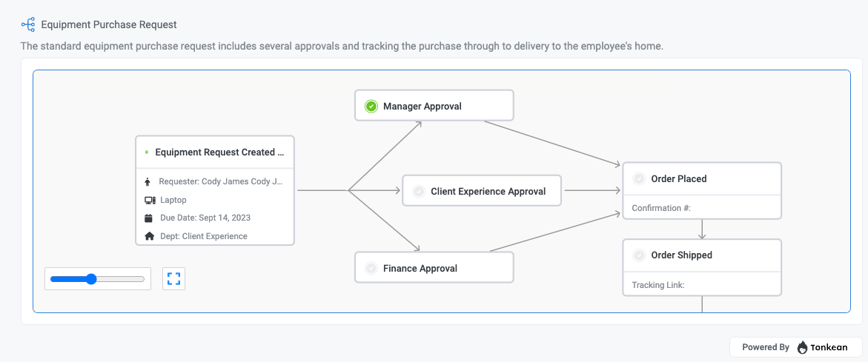Click the Tonkean flame logo
The width and height of the screenshot is (868, 362).
pyautogui.click(x=803, y=347)
